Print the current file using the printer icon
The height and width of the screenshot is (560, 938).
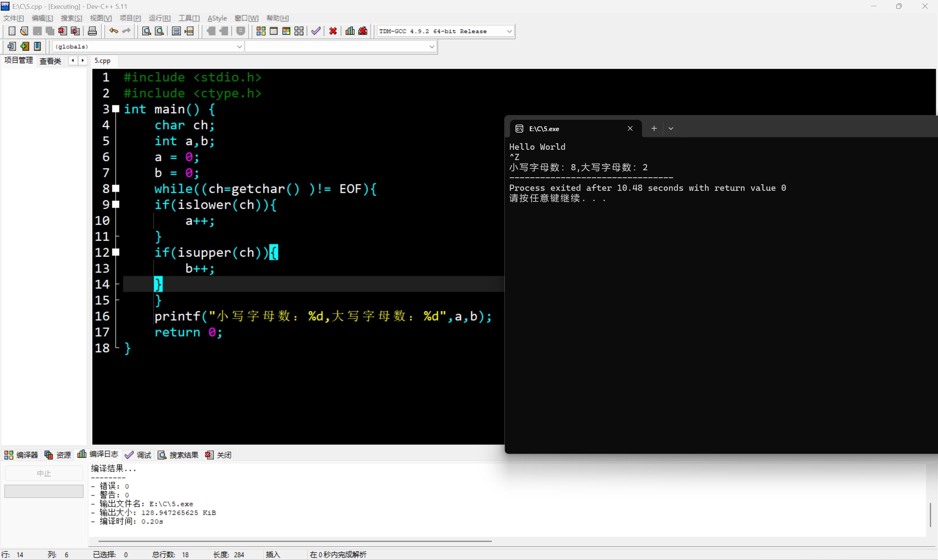[x=92, y=31]
